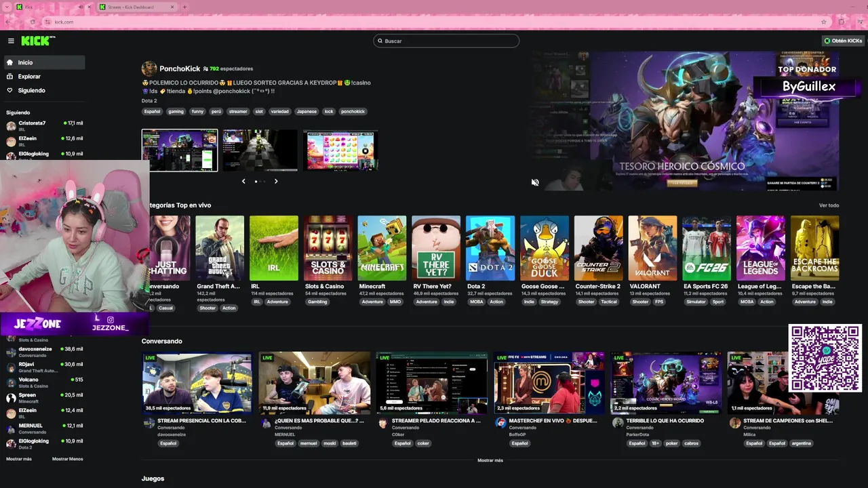Select the first featured stream thumbnail
This screenshot has width=868, height=488.
pos(180,150)
